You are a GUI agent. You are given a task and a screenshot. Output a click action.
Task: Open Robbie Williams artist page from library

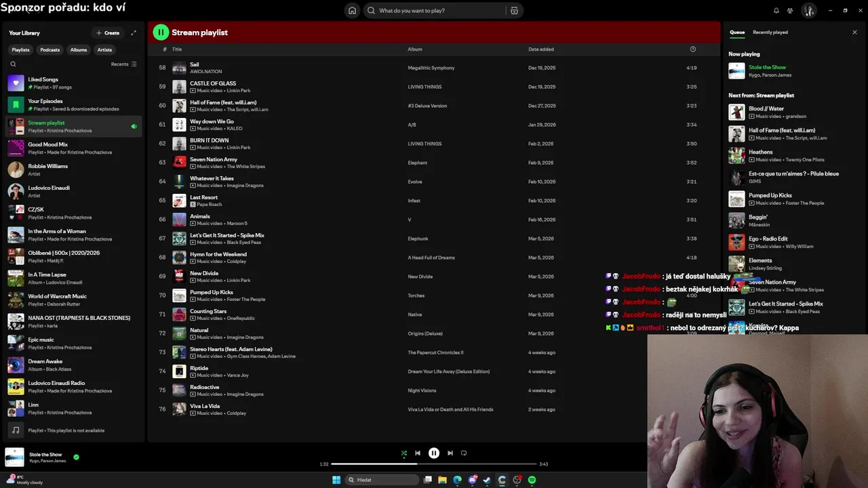[74, 170]
